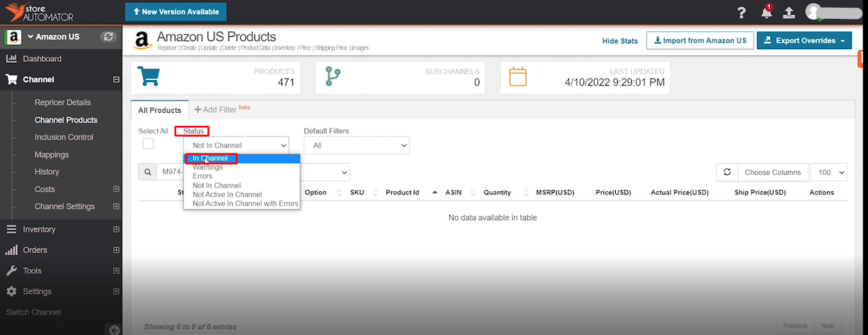Click the Subchannels branch icon
The image size is (868, 335).
(x=333, y=76)
